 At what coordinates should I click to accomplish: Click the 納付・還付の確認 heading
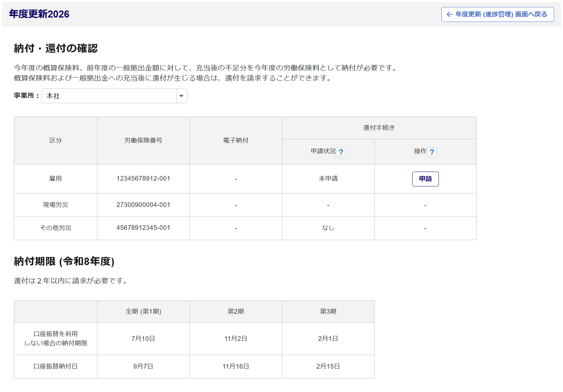click(x=56, y=48)
